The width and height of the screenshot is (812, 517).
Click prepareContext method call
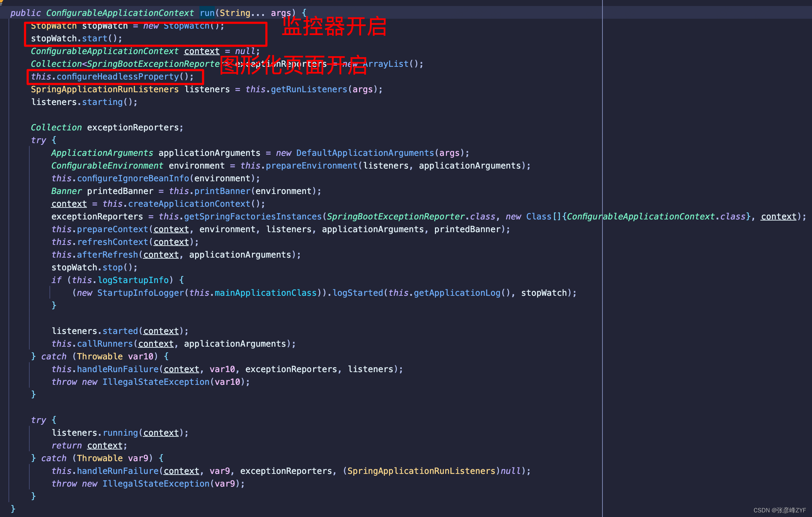point(113,229)
